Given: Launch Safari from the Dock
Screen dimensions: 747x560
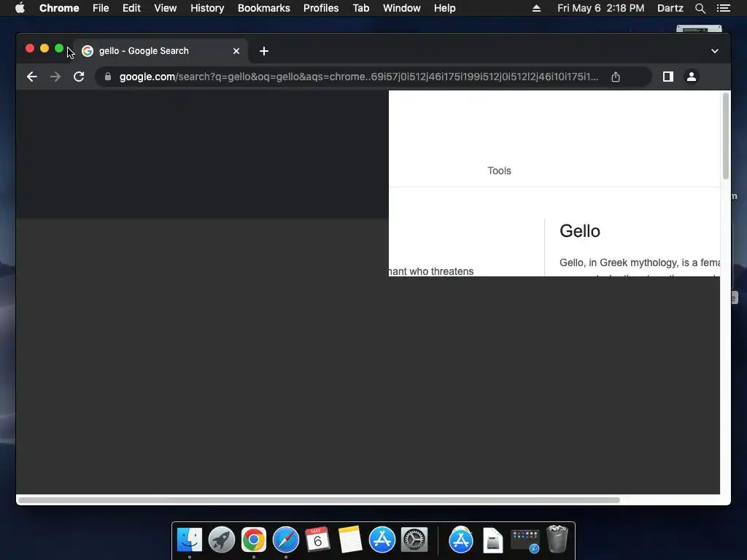Looking at the screenshot, I should point(286,540).
